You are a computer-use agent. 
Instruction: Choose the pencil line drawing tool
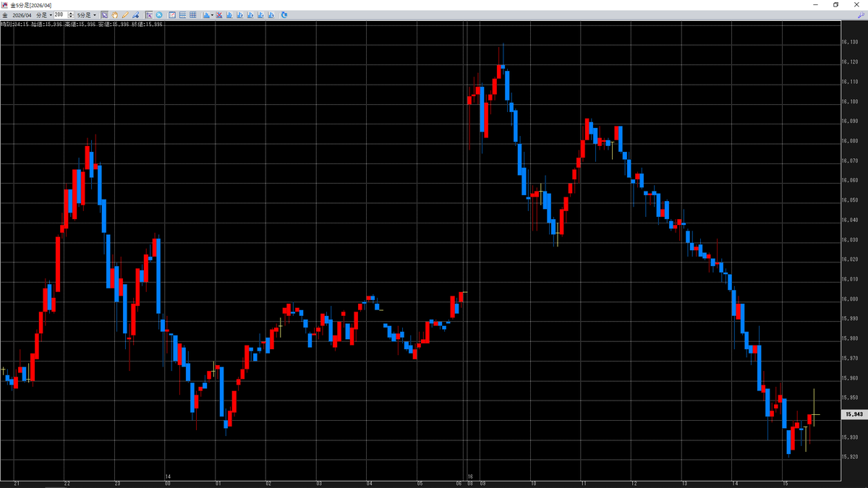tap(125, 14)
